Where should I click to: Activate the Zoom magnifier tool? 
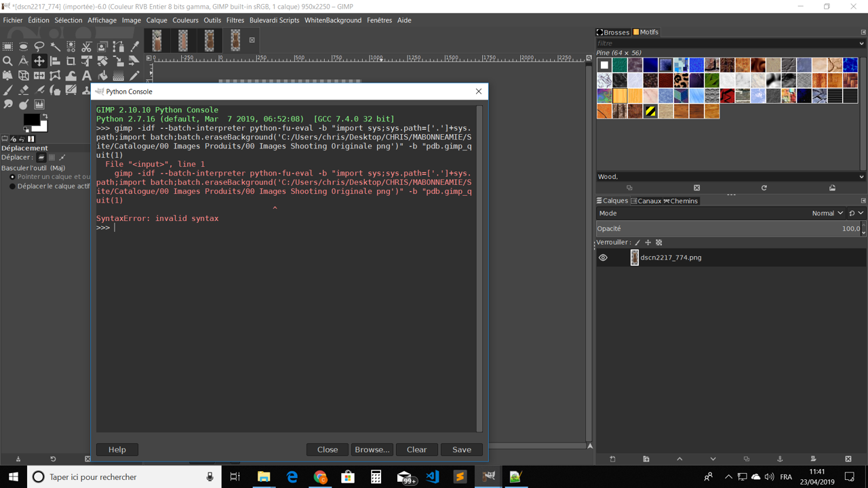pyautogui.click(x=7, y=61)
